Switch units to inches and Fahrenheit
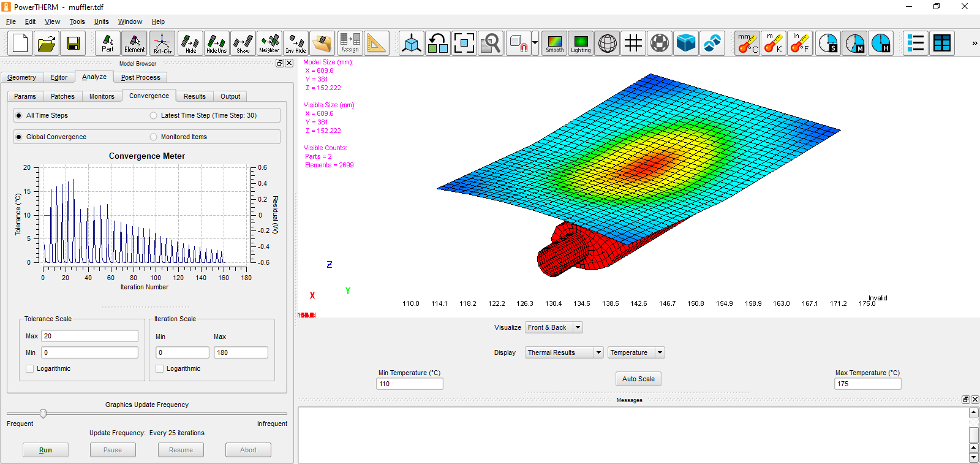This screenshot has width=980, height=464. point(799,44)
